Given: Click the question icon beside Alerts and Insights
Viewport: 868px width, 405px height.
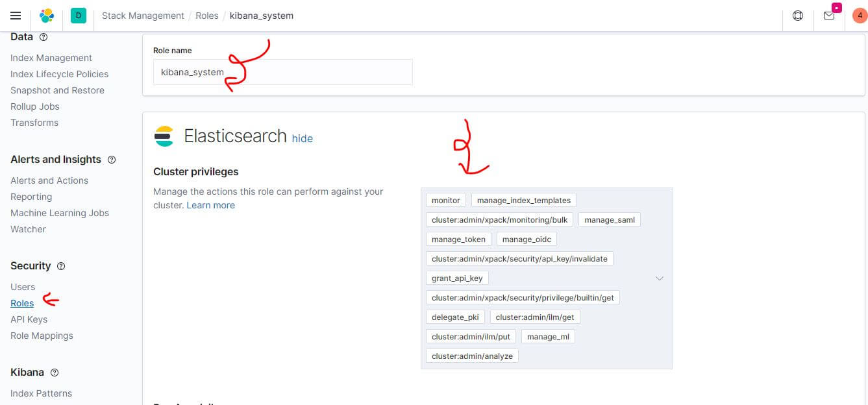Looking at the screenshot, I should click(110, 159).
